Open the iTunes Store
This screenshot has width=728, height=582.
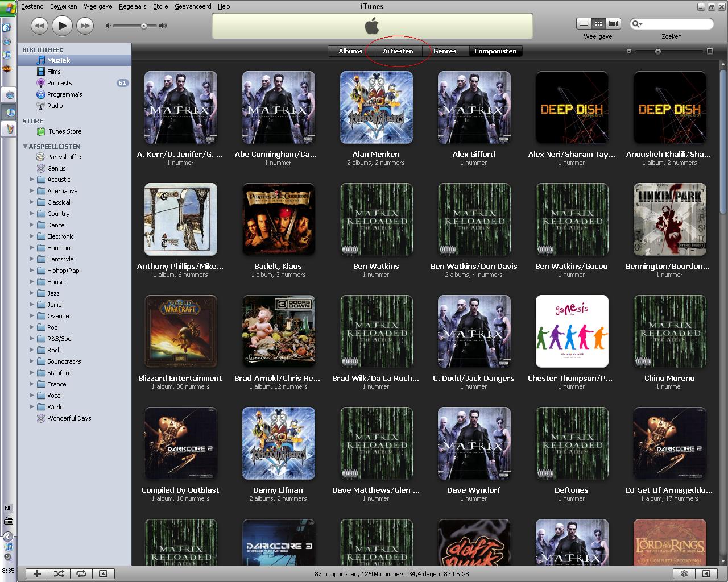pyautogui.click(x=75, y=131)
